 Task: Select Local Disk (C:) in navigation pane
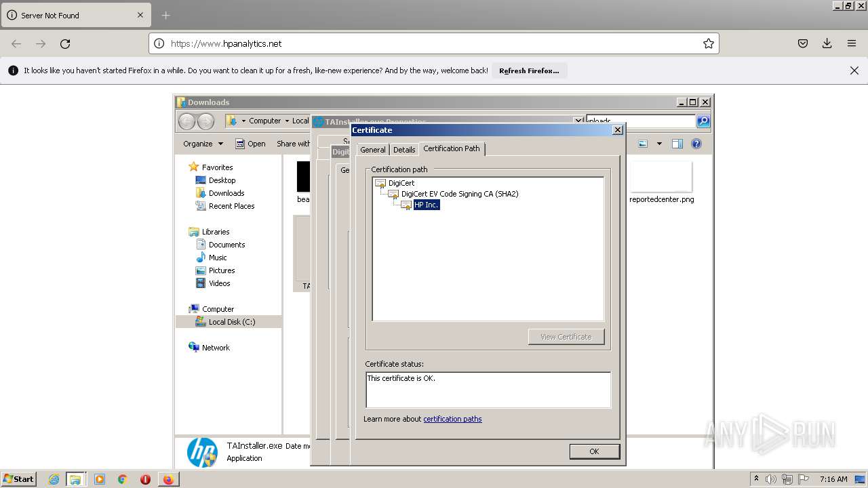(x=229, y=322)
